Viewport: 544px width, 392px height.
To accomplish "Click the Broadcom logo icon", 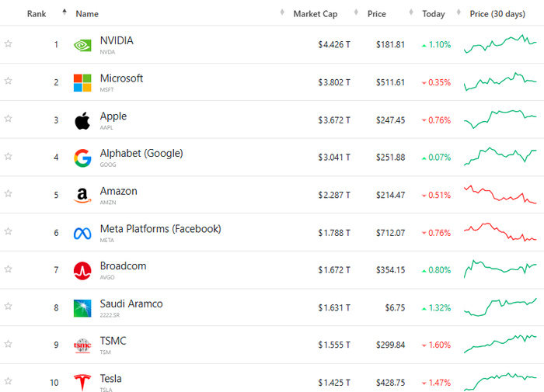I will [x=82, y=271].
